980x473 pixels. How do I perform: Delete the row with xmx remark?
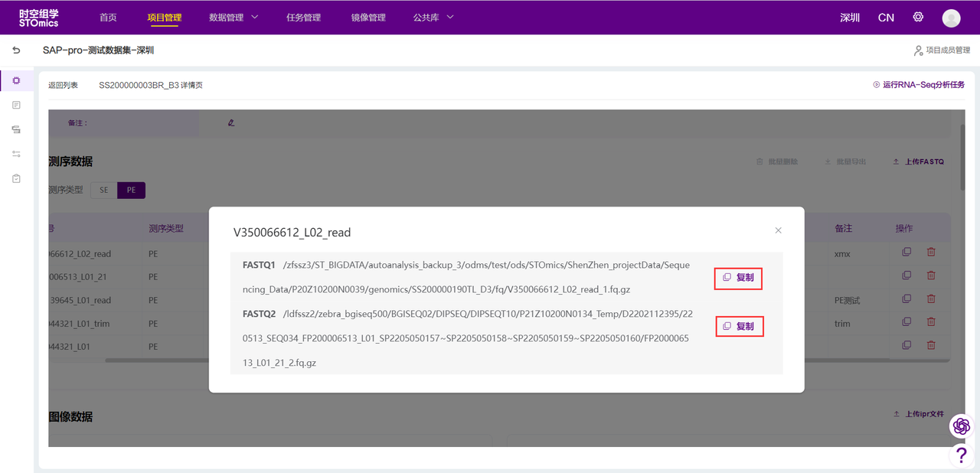click(931, 253)
